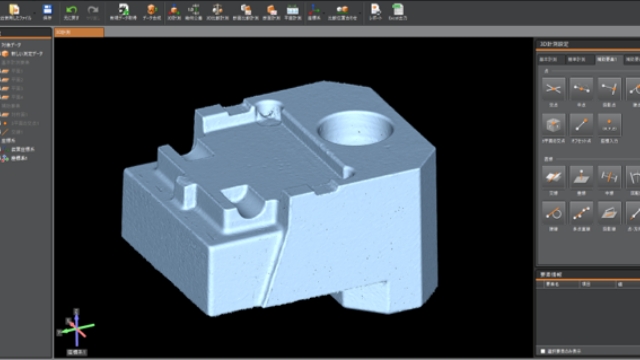640x360 pixels.
Task: Select 平面2 in the element tree
Action: pos(12,80)
